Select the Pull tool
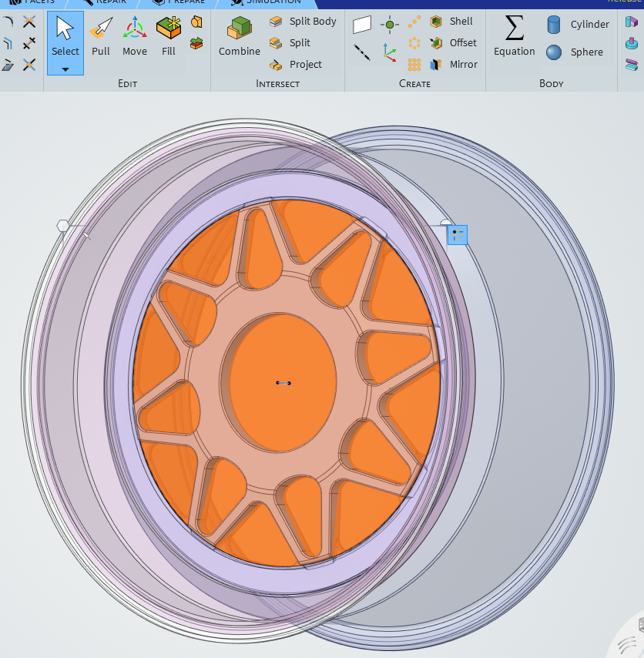The image size is (644, 658). 101,36
